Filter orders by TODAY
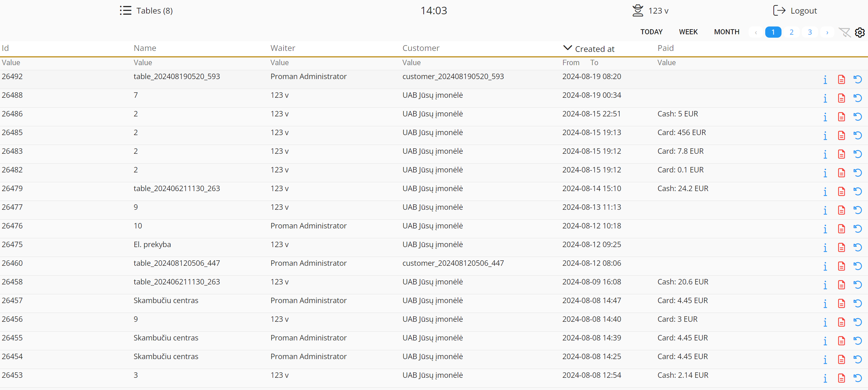 click(651, 32)
